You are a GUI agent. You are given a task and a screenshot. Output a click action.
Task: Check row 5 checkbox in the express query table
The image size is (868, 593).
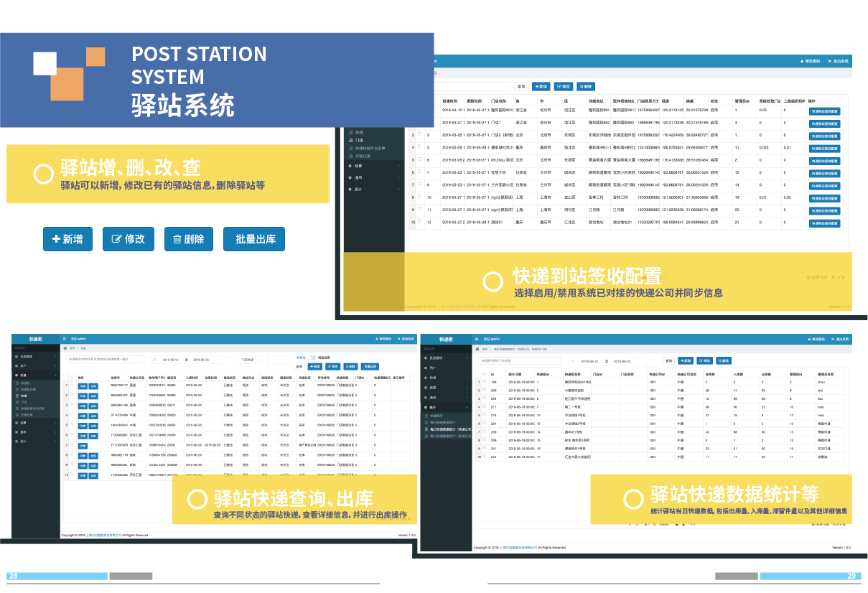(x=71, y=424)
